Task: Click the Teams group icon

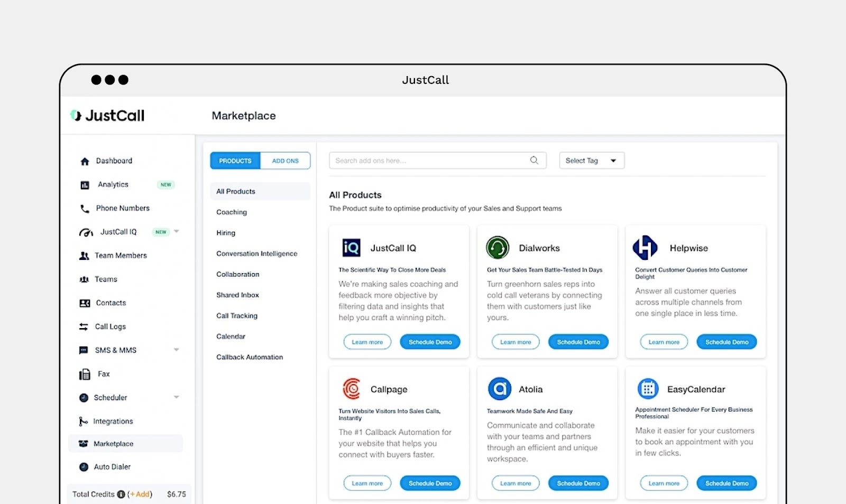Action: [x=84, y=279]
